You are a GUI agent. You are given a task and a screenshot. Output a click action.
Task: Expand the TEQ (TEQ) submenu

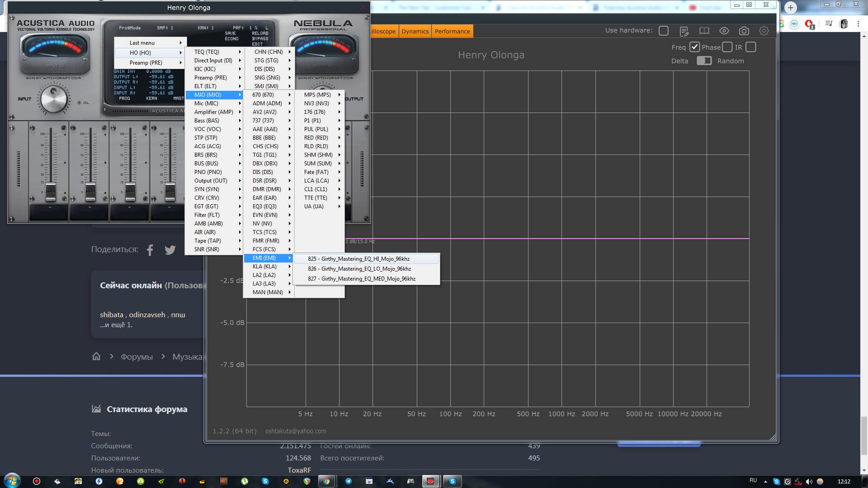click(x=214, y=52)
